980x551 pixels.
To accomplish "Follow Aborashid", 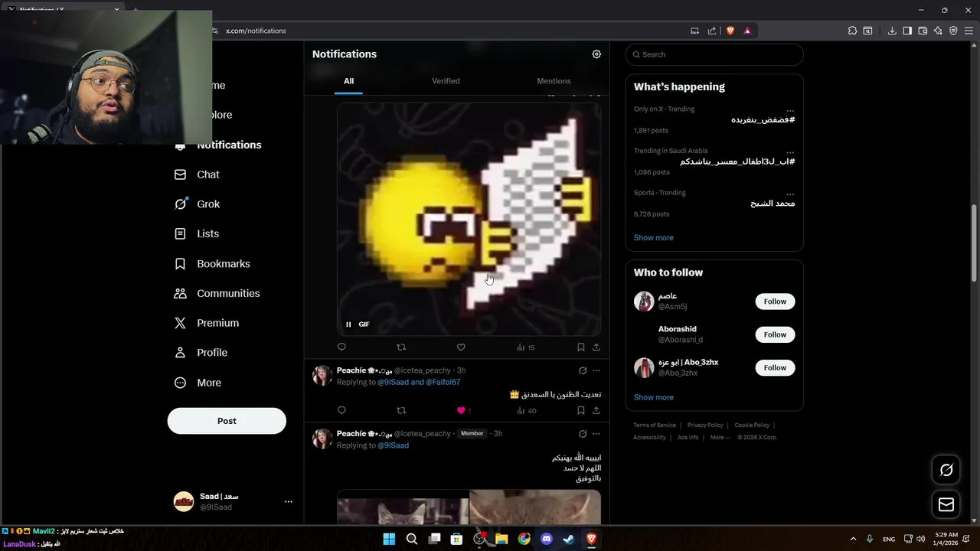I will [x=775, y=334].
